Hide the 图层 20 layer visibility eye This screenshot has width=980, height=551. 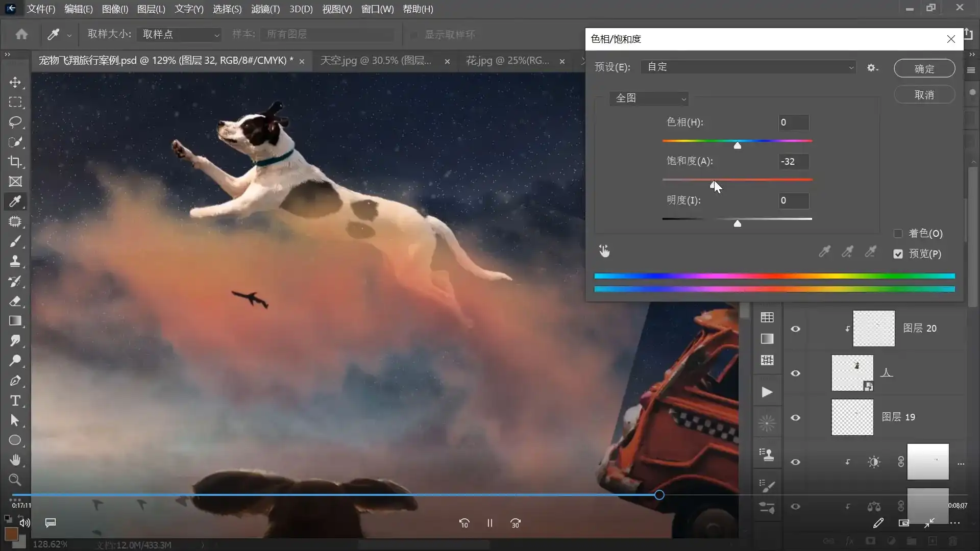pos(795,329)
